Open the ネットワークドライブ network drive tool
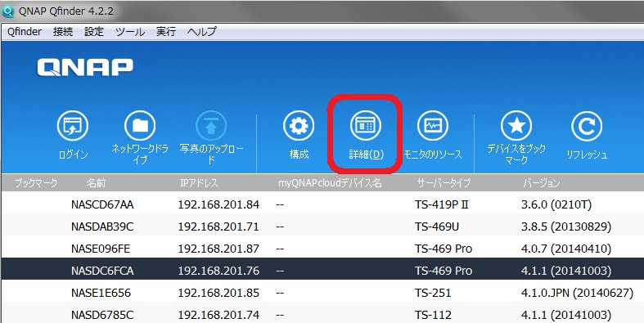This screenshot has width=644, height=323. pos(140,127)
